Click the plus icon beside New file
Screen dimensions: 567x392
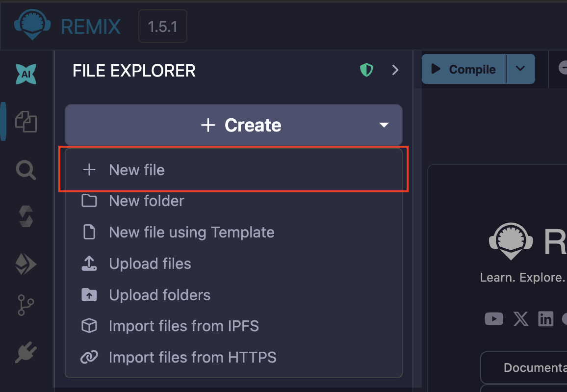pos(89,170)
